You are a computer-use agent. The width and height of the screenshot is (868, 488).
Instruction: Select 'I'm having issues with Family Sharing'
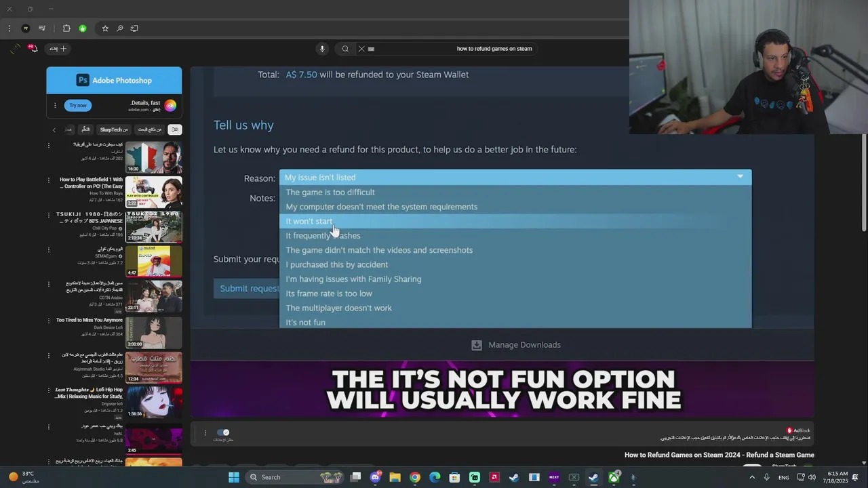tap(515, 279)
